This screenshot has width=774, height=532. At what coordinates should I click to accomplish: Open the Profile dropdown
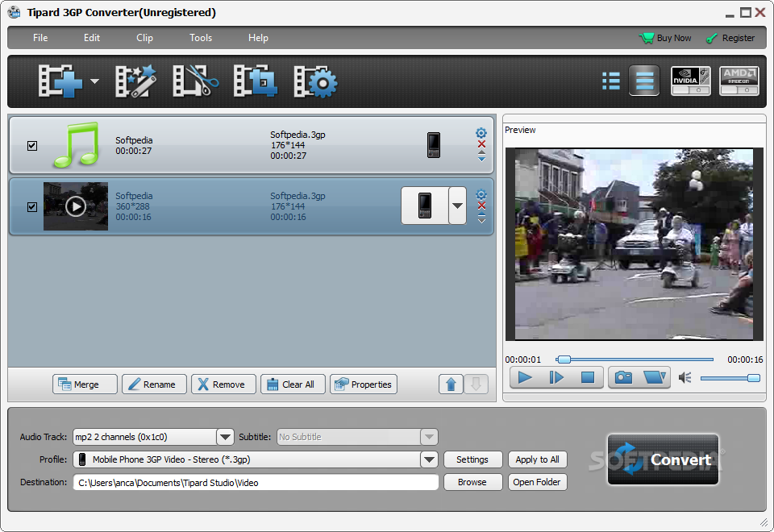pyautogui.click(x=429, y=459)
